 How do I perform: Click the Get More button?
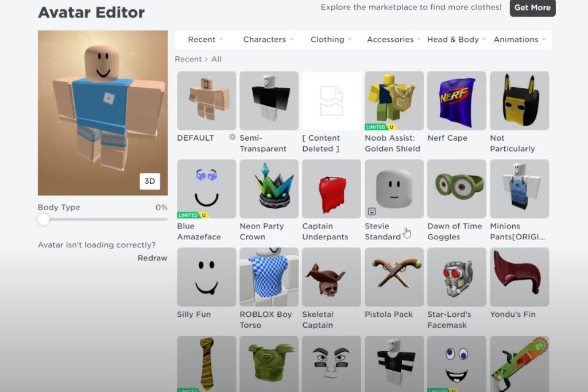(532, 8)
